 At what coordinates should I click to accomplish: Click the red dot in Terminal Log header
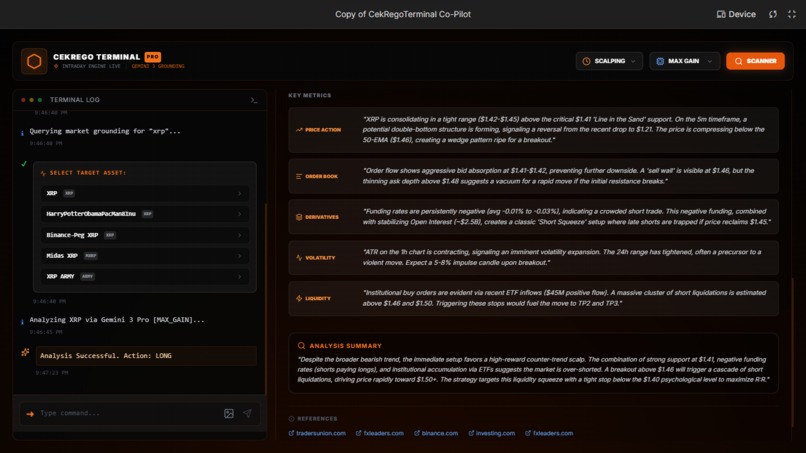(x=23, y=100)
